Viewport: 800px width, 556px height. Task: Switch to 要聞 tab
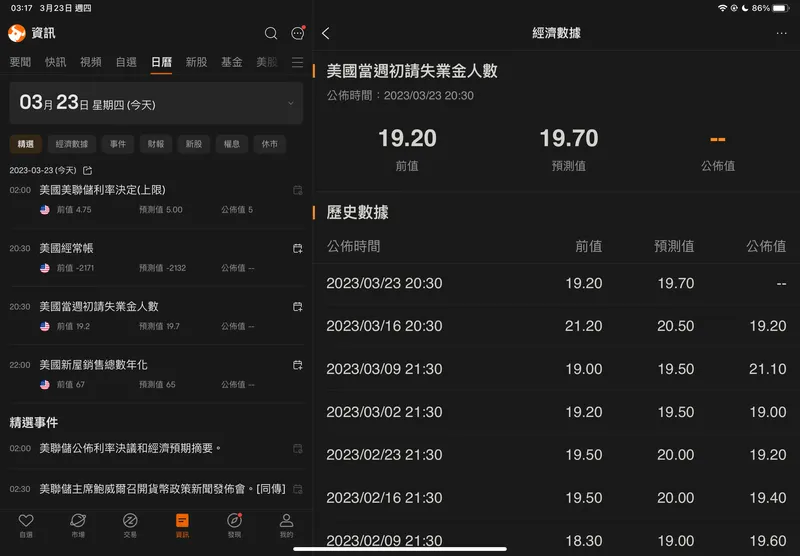coord(20,62)
